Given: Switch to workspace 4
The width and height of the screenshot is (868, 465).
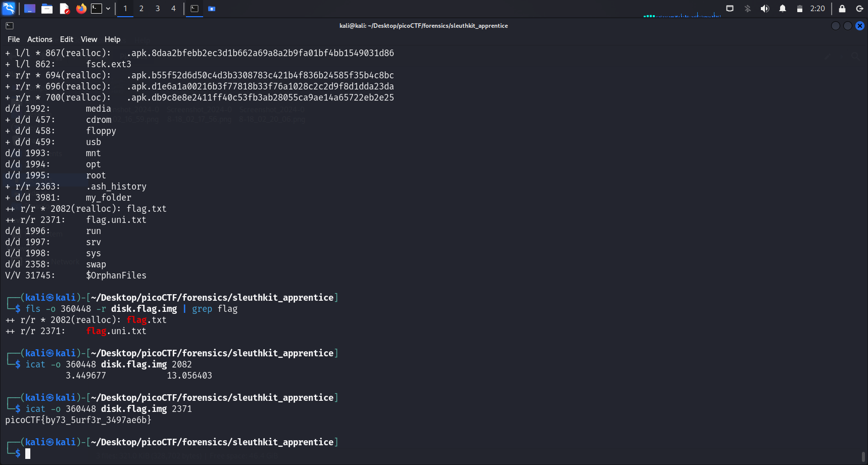Looking at the screenshot, I should tap(173, 9).
